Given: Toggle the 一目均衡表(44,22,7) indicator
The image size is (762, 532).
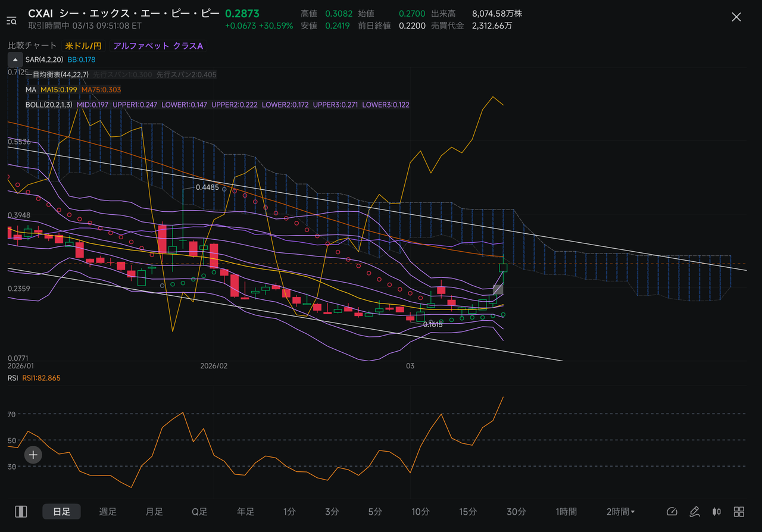Looking at the screenshot, I should 57,74.
